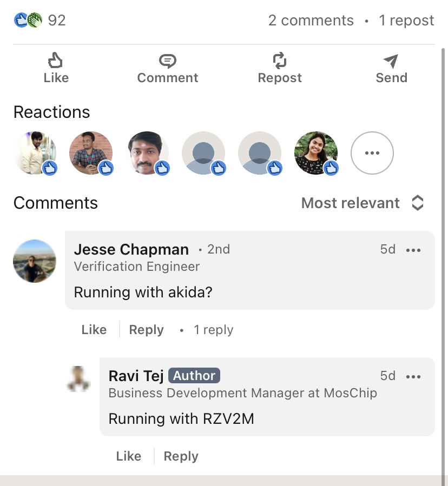Click the Repost arrows icon
Image resolution: width=448 pixels, height=486 pixels.
[280, 61]
